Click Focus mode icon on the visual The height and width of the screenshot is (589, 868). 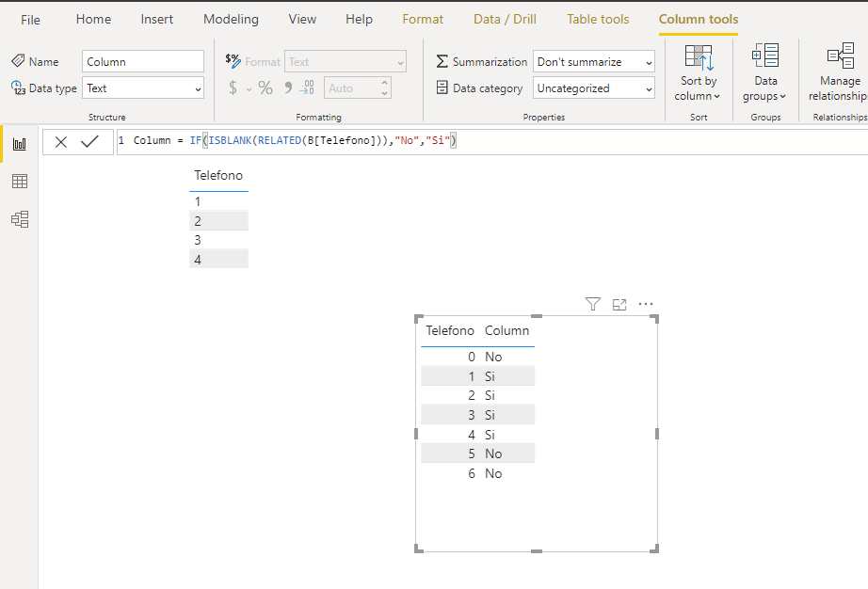coord(619,304)
